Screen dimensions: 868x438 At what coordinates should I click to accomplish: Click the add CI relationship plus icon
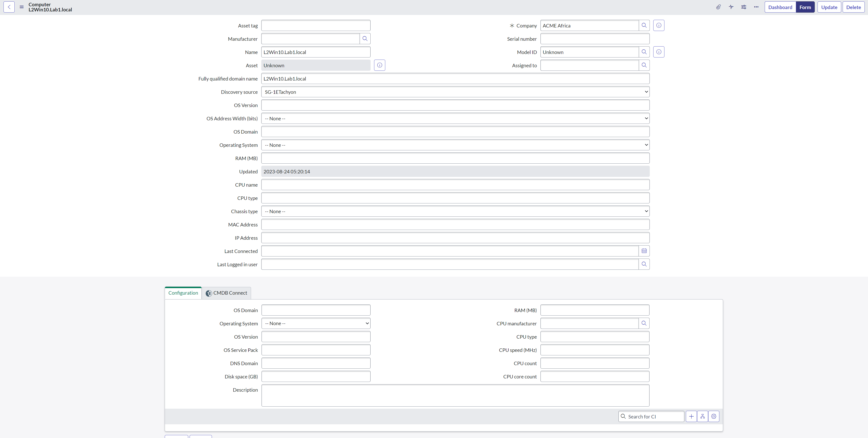click(691, 416)
